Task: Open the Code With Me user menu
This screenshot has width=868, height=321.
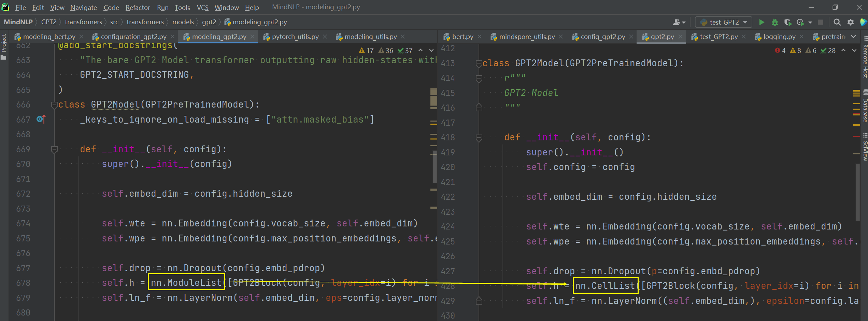Action: 679,22
